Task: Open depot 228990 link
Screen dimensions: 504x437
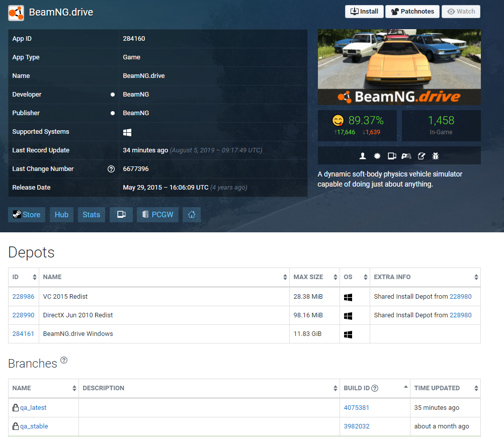Action: pyautogui.click(x=23, y=315)
